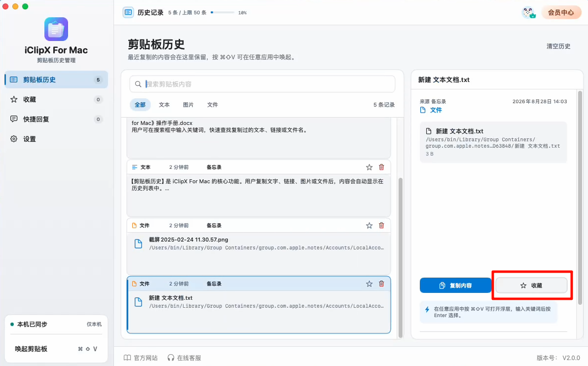The height and width of the screenshot is (366, 588).
Task: Click the iClipX app logo icon
Action: [56, 29]
